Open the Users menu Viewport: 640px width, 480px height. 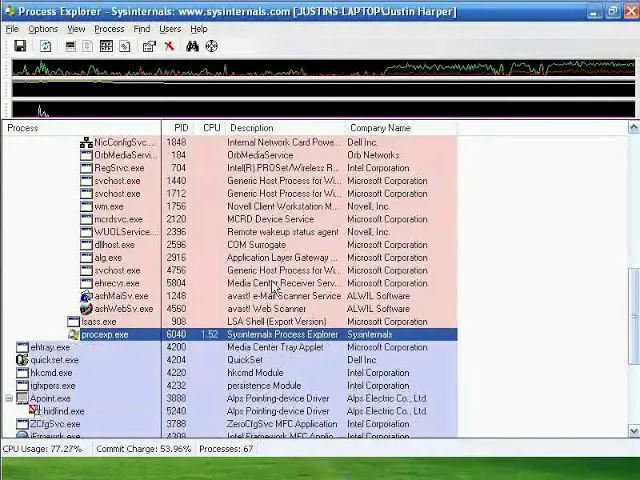170,29
